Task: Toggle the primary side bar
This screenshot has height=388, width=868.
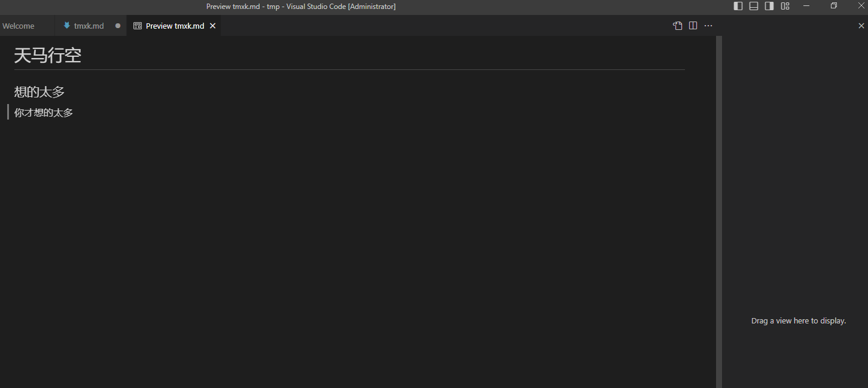Action: [738, 6]
